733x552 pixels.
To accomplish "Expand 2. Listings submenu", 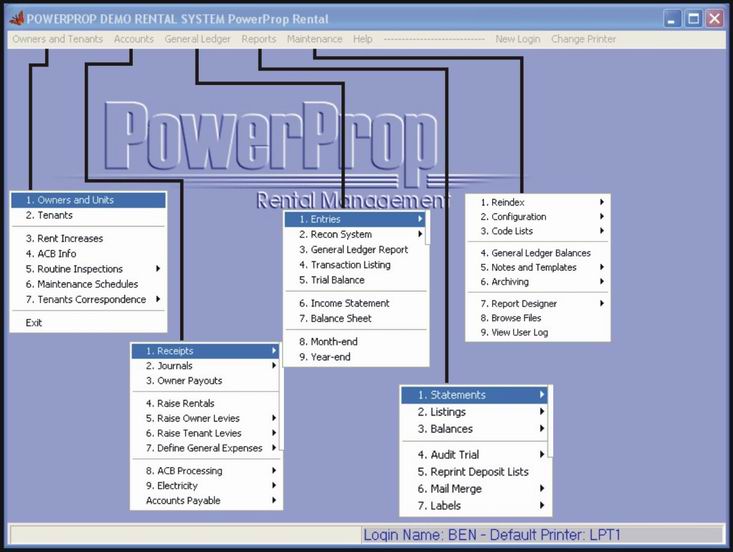I will pos(474,412).
